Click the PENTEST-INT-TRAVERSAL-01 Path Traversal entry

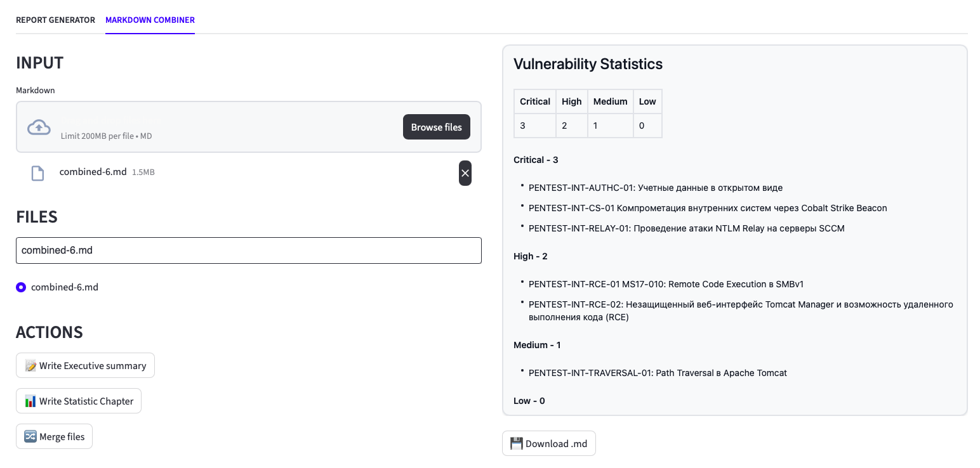point(658,373)
